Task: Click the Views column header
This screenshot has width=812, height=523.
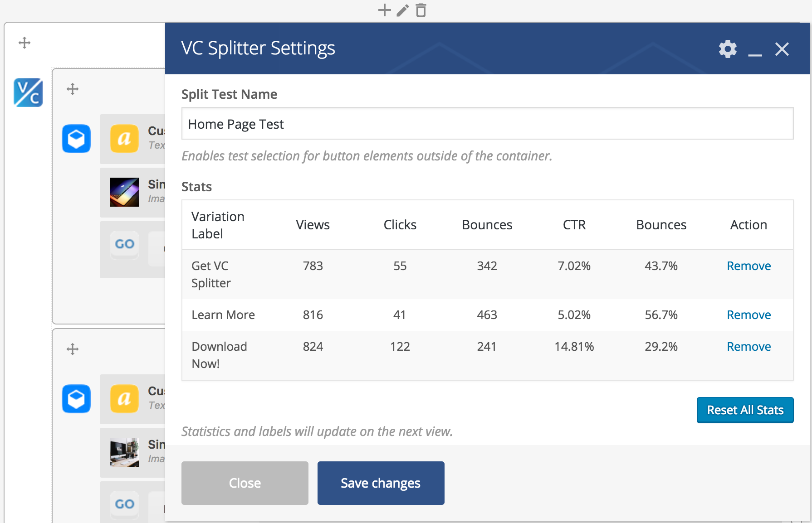Action: click(x=313, y=225)
